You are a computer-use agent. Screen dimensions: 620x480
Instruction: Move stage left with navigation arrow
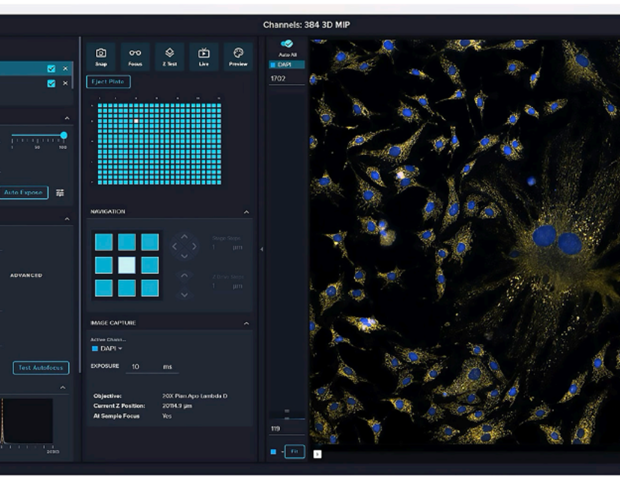pyautogui.click(x=175, y=246)
